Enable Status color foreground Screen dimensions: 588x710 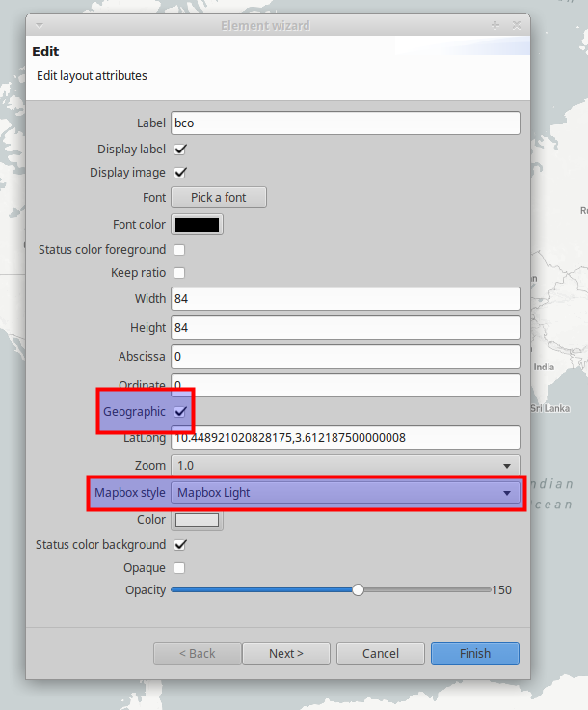[x=179, y=250]
